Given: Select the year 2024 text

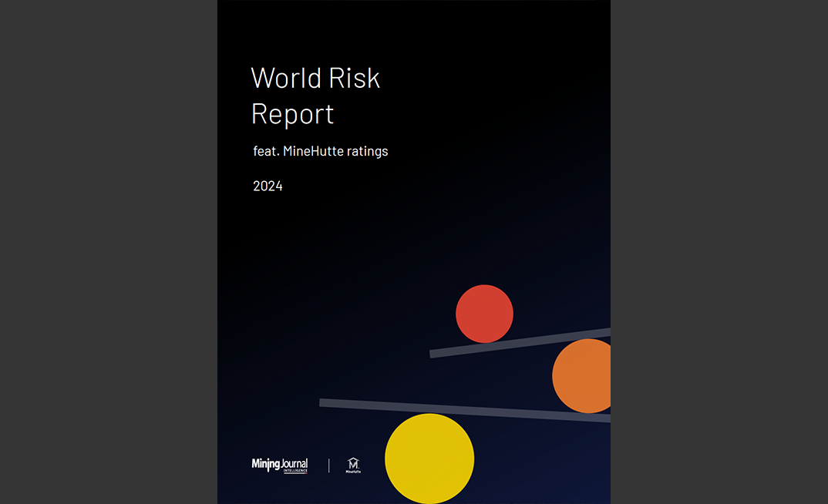Looking at the screenshot, I should [x=268, y=186].
